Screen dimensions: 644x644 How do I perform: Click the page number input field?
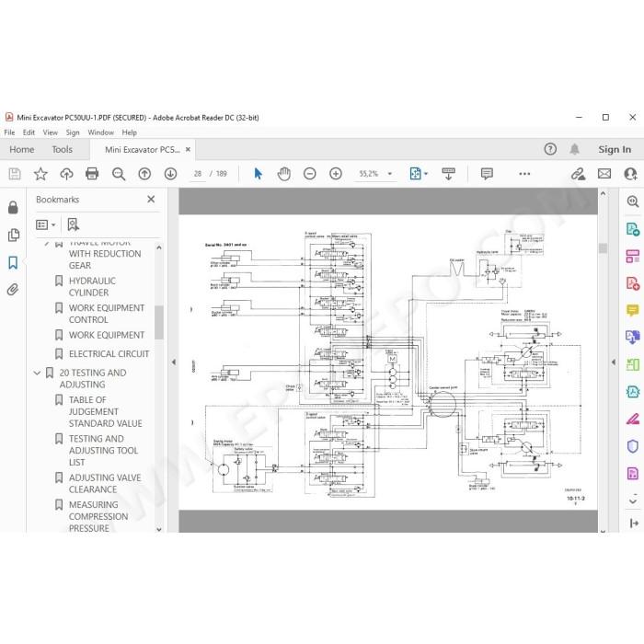pyautogui.click(x=198, y=174)
